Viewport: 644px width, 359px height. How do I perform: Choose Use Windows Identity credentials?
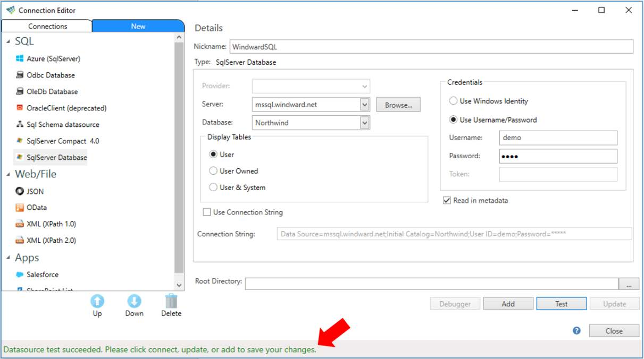[x=454, y=101]
